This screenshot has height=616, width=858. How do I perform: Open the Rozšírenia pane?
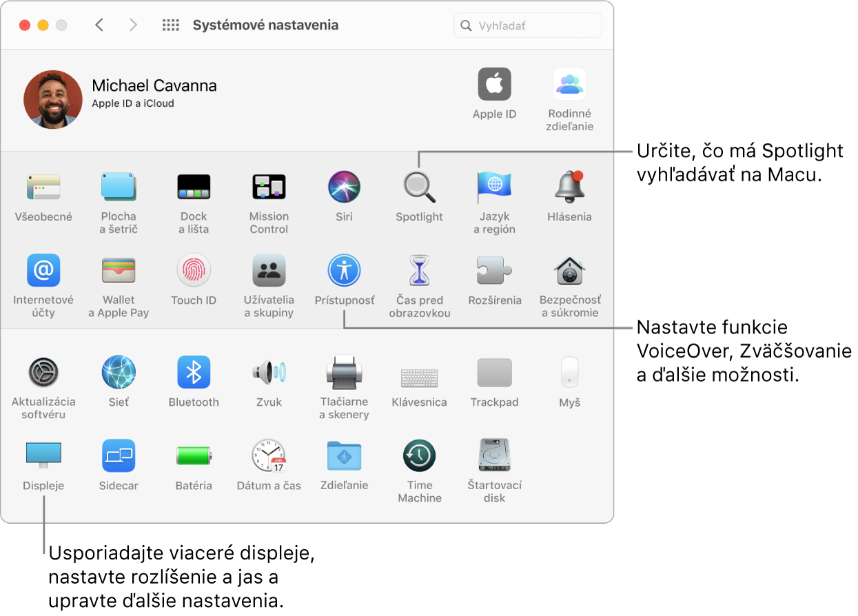[x=494, y=270]
